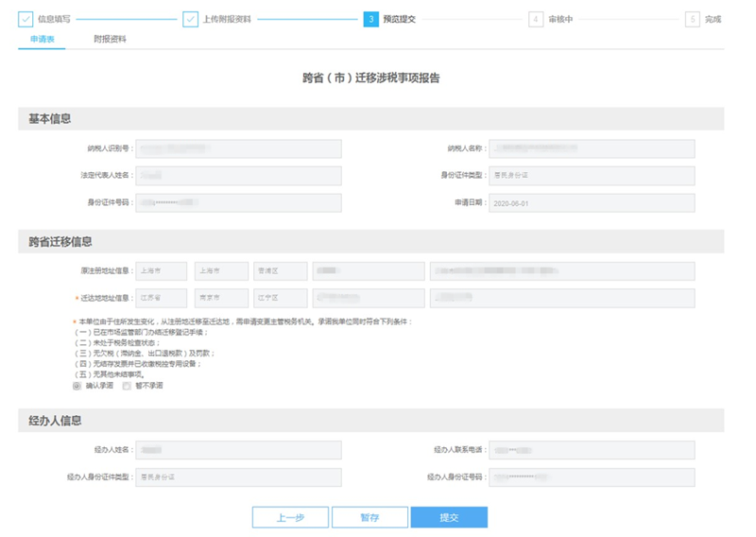Click the 暂存 save draft button
756x537 pixels.
[369, 517]
